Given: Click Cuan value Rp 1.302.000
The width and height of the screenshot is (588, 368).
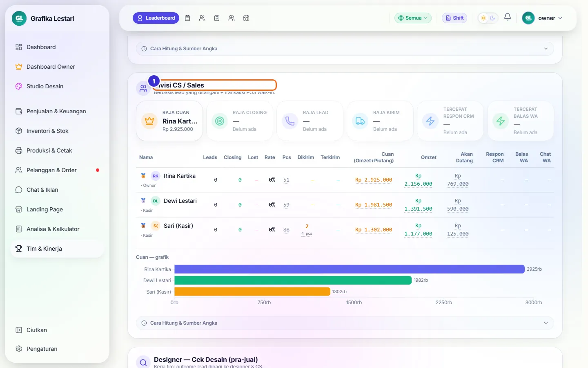Looking at the screenshot, I should (x=374, y=230).
